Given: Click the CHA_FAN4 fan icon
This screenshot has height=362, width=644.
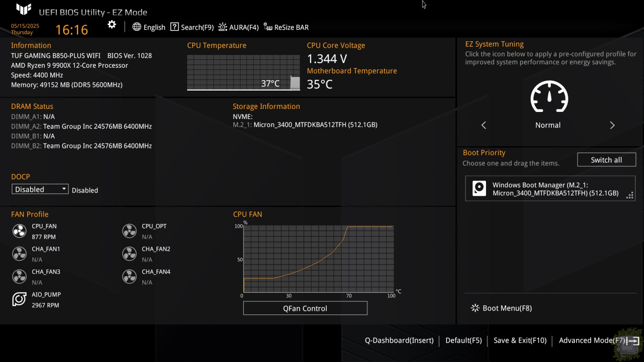Looking at the screenshot, I should click(x=129, y=277).
